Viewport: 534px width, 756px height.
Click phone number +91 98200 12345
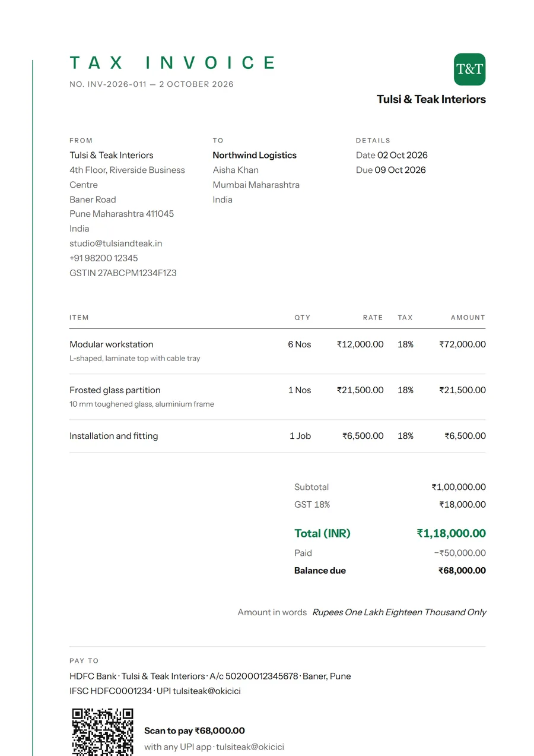[x=104, y=258]
